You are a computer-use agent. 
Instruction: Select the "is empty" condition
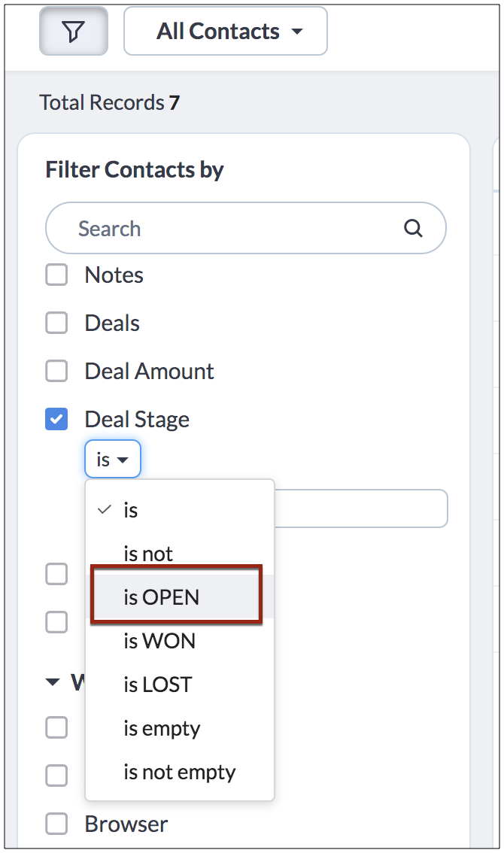(162, 729)
